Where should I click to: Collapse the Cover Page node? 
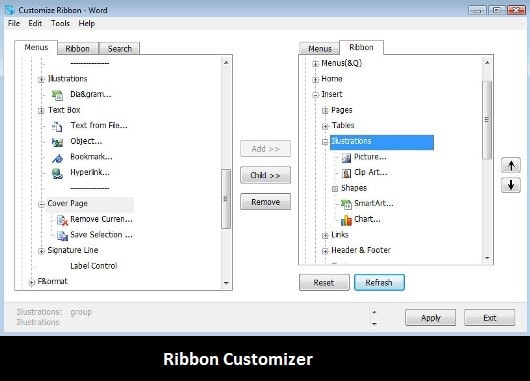[x=41, y=205]
